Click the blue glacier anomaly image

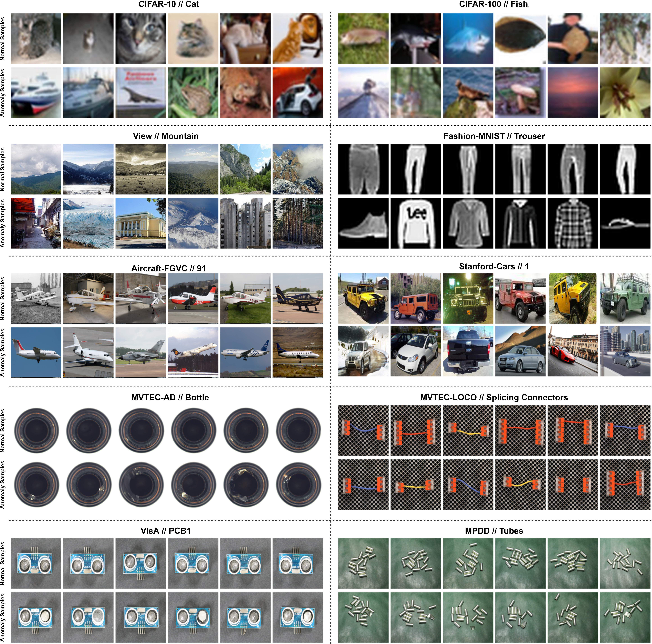click(88, 223)
